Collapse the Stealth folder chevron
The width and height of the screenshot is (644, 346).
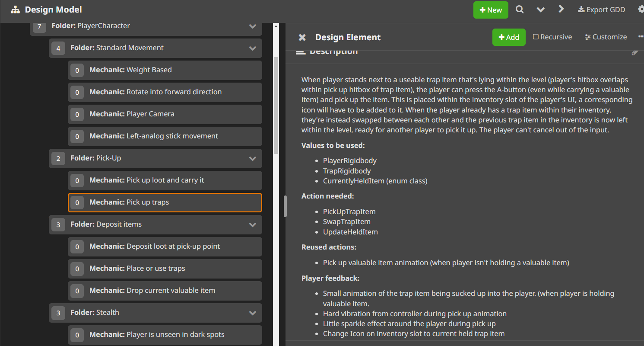coord(253,313)
